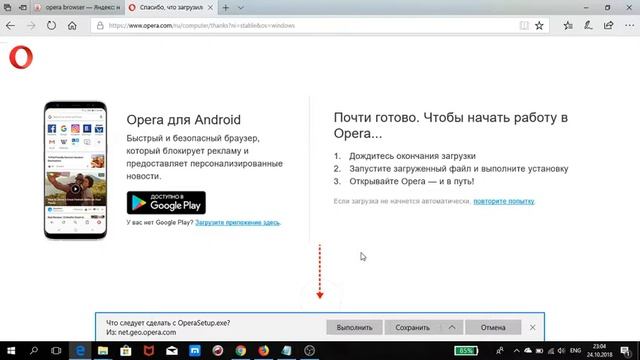
Task: Click the red Opera logo
Action: pyautogui.click(x=21, y=57)
